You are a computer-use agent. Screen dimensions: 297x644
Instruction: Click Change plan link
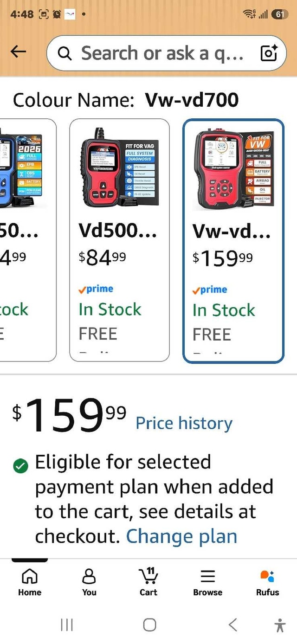[x=182, y=536]
